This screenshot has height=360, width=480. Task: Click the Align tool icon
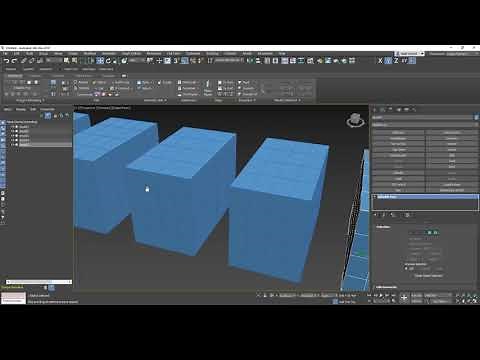(x=258, y=61)
